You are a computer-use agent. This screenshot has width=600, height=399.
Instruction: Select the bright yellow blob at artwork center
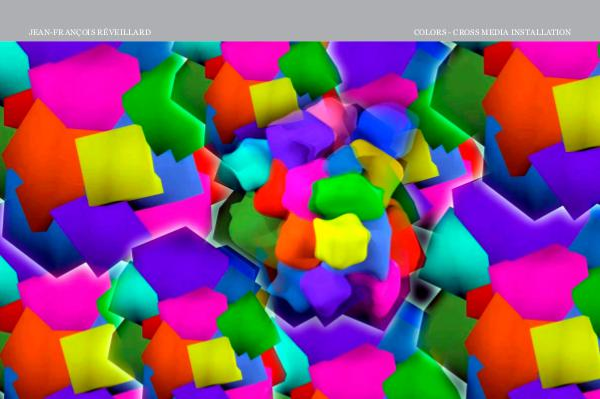pyautogui.click(x=341, y=241)
